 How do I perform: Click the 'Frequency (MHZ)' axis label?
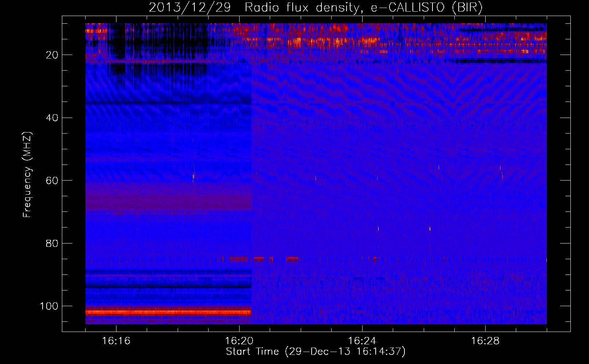27,174
